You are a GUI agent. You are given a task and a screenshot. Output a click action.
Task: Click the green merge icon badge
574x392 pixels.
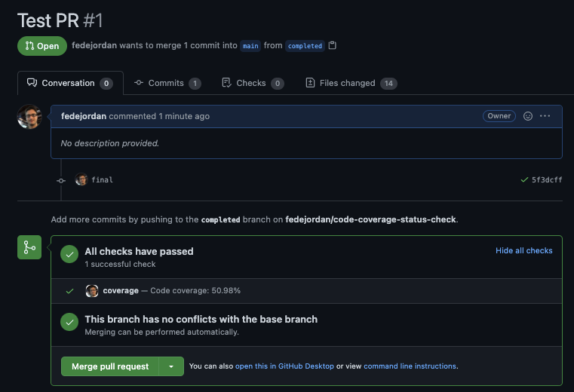pyautogui.click(x=29, y=247)
